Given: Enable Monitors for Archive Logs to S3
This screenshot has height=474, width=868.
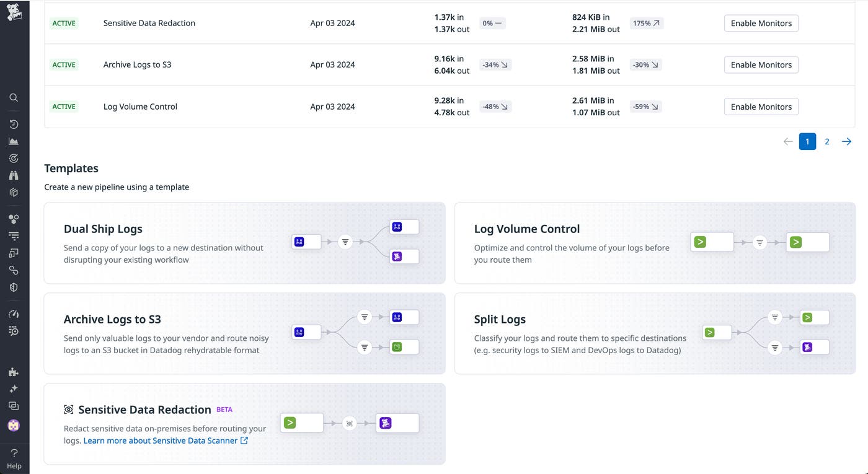Looking at the screenshot, I should tap(761, 64).
